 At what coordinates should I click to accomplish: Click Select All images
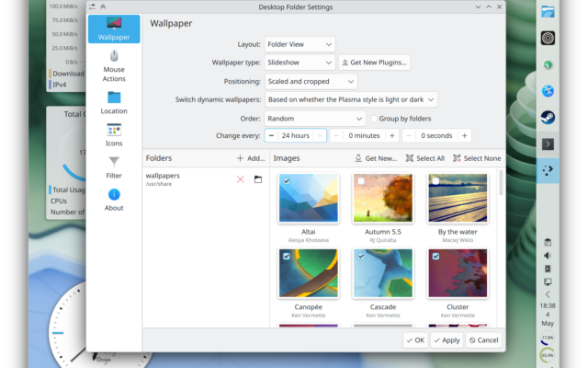tap(424, 158)
